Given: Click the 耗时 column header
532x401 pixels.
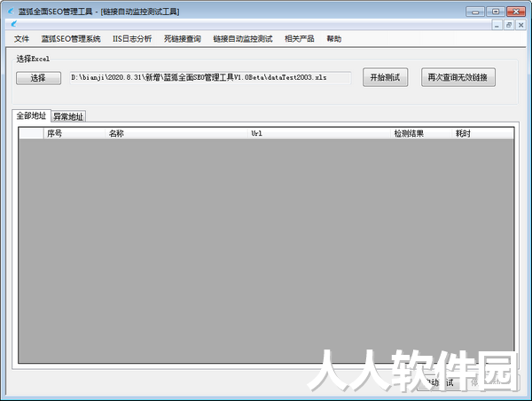Looking at the screenshot, I should [483, 133].
